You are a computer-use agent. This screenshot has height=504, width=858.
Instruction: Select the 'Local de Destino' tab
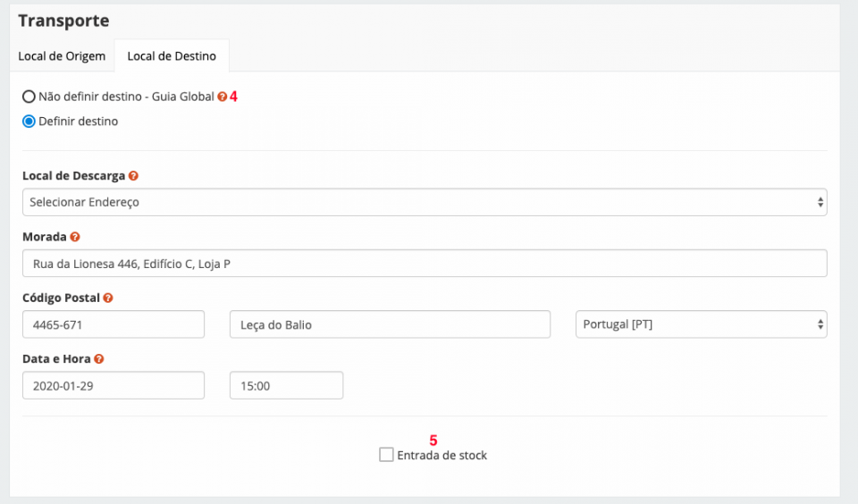point(172,56)
